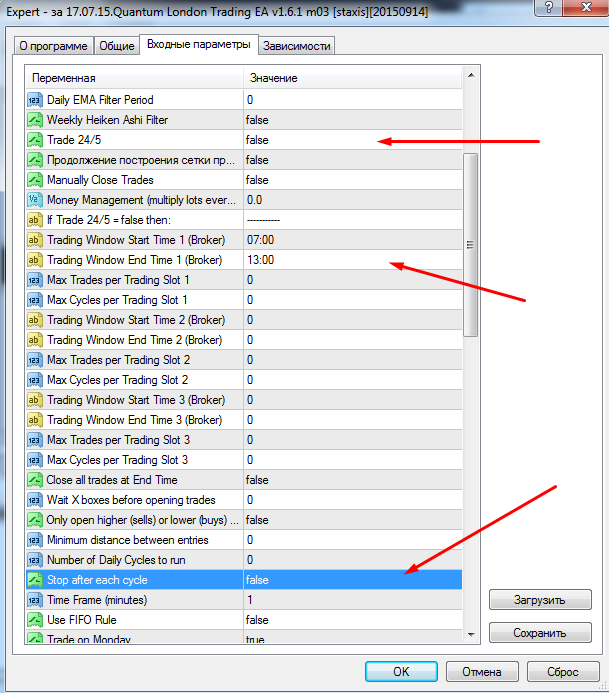609x693 pixels.
Task: Click the Сохранить button
Action: click(540, 633)
